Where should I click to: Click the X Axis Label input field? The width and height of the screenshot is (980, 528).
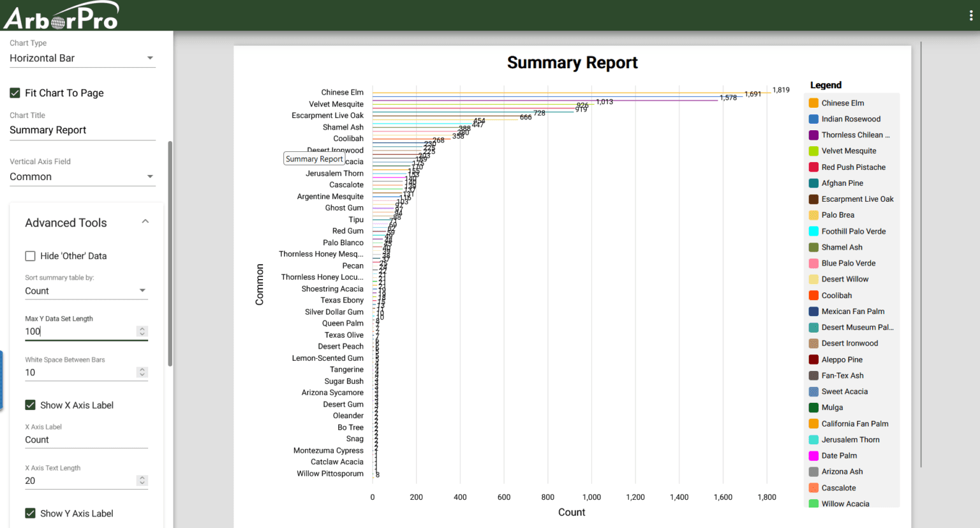[x=86, y=440]
